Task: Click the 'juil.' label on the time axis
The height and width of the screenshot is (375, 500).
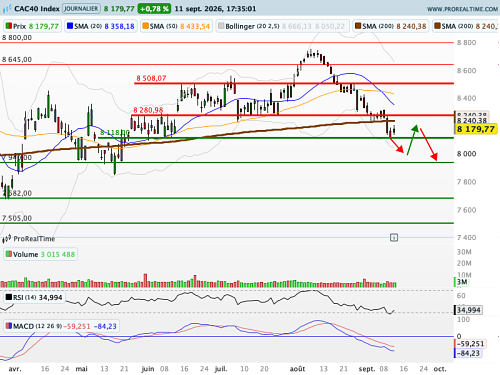Action: (x=221, y=369)
